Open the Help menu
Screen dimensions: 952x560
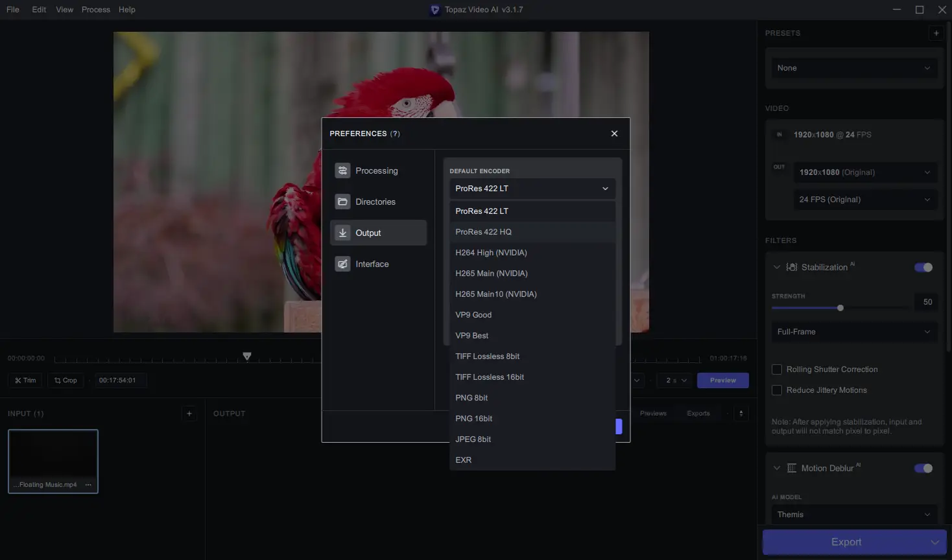127,10
